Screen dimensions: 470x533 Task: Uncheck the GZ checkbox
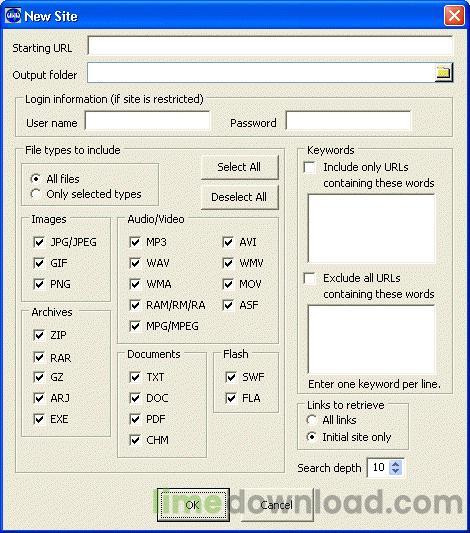click(39, 377)
